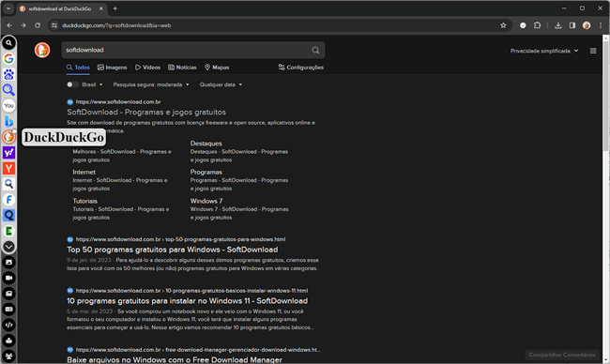Viewport: 610px width, 364px height.
Task: Open Configurações settings
Action: tap(300, 68)
